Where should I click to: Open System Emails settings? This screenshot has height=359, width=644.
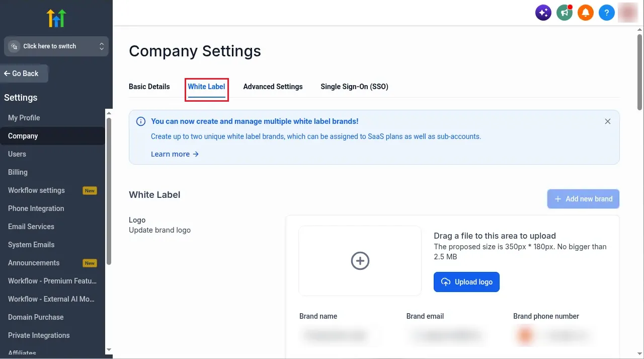(x=52, y=245)
